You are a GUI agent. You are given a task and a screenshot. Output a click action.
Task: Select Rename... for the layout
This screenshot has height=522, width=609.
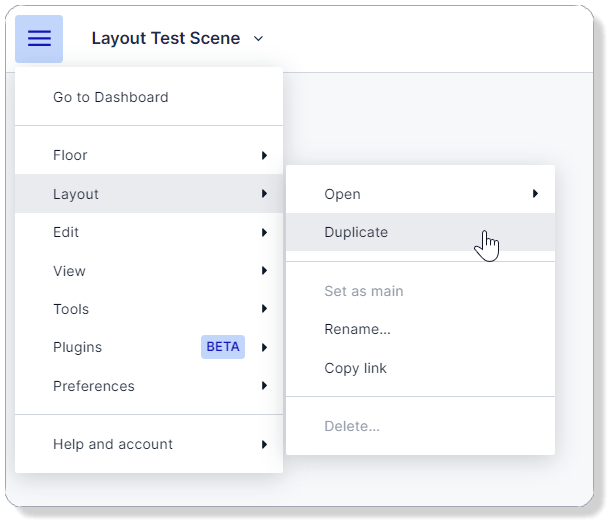(357, 329)
